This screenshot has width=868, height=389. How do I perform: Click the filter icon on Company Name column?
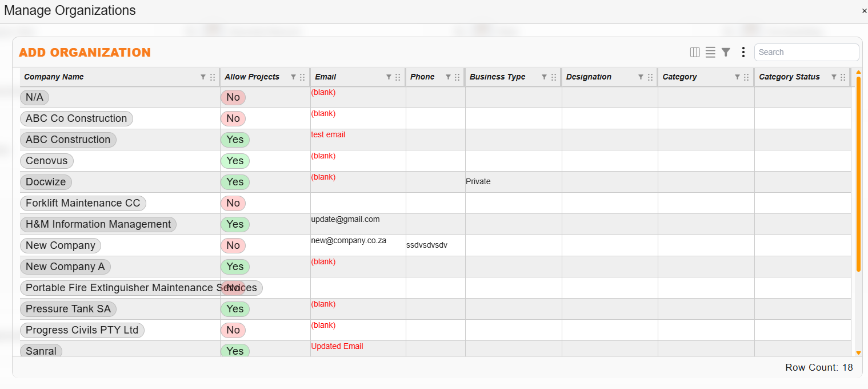point(203,77)
